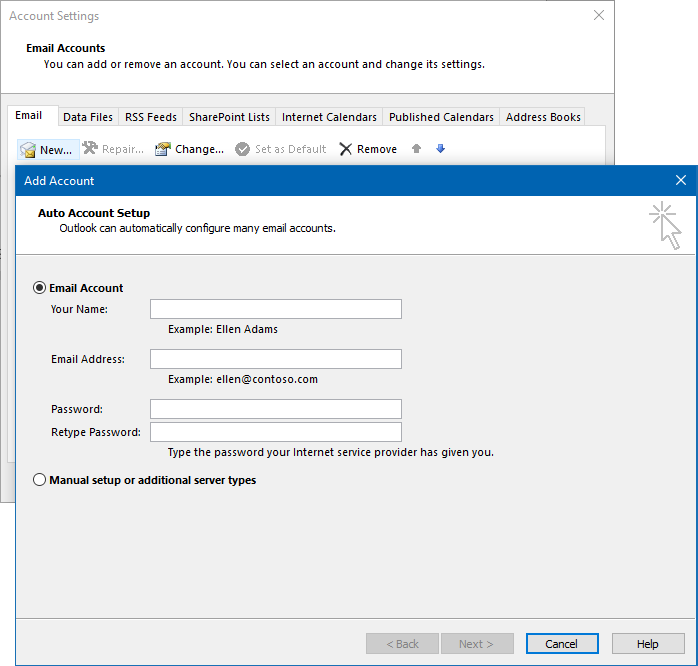
Task: Click into the Retype Password field
Action: pos(276,432)
